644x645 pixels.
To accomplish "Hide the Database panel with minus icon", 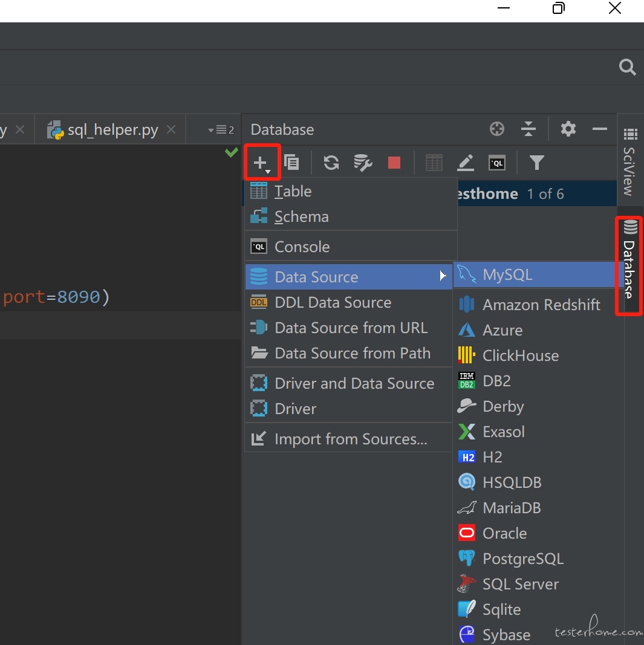I will coord(600,129).
